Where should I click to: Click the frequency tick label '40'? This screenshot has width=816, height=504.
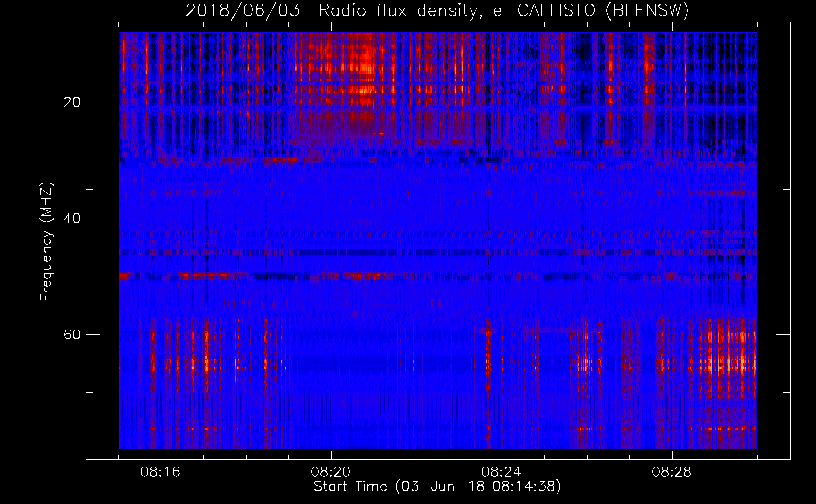click(x=72, y=218)
